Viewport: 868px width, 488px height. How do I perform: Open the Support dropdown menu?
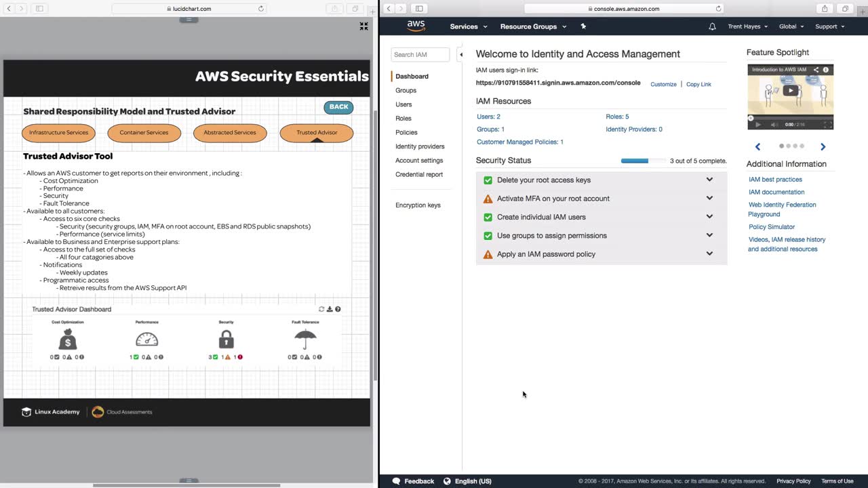(829, 26)
